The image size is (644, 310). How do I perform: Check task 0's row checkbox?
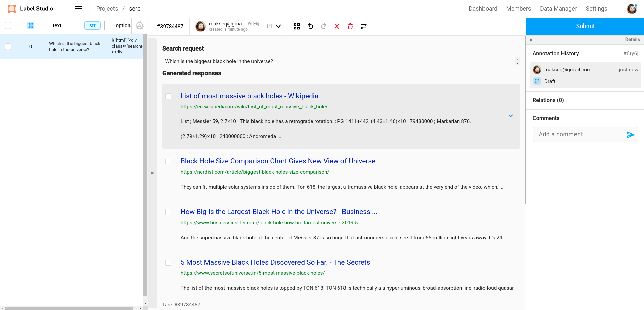(x=8, y=47)
